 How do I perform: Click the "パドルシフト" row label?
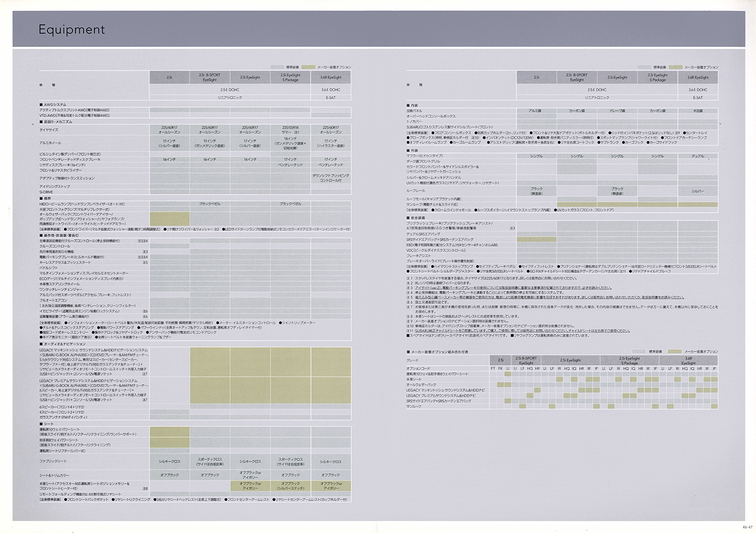[x=49, y=268]
